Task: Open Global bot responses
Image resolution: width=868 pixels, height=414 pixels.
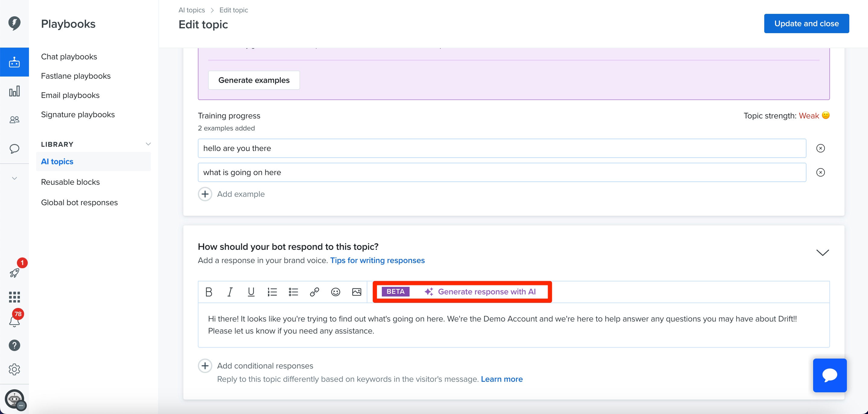Action: (79, 202)
